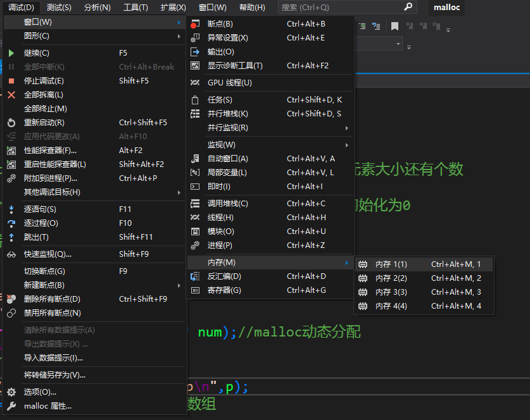Image resolution: width=530 pixels, height=420 pixels.
Task: Expand the New Breakpoint (新建断点) submenu arrow
Action: [x=179, y=285]
